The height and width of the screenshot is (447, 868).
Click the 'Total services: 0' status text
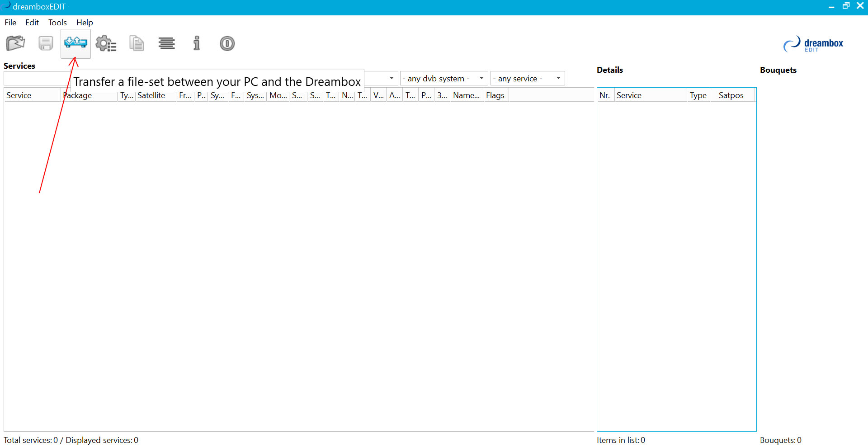click(31, 440)
